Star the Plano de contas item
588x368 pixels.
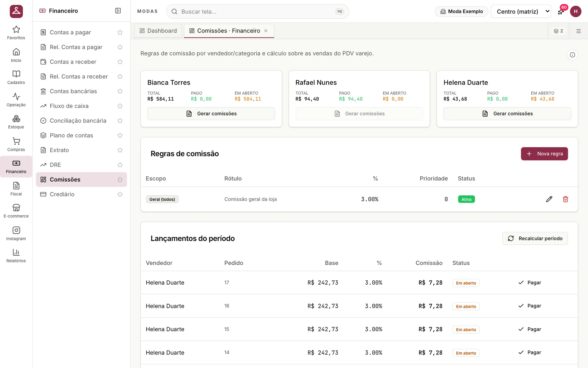click(120, 136)
